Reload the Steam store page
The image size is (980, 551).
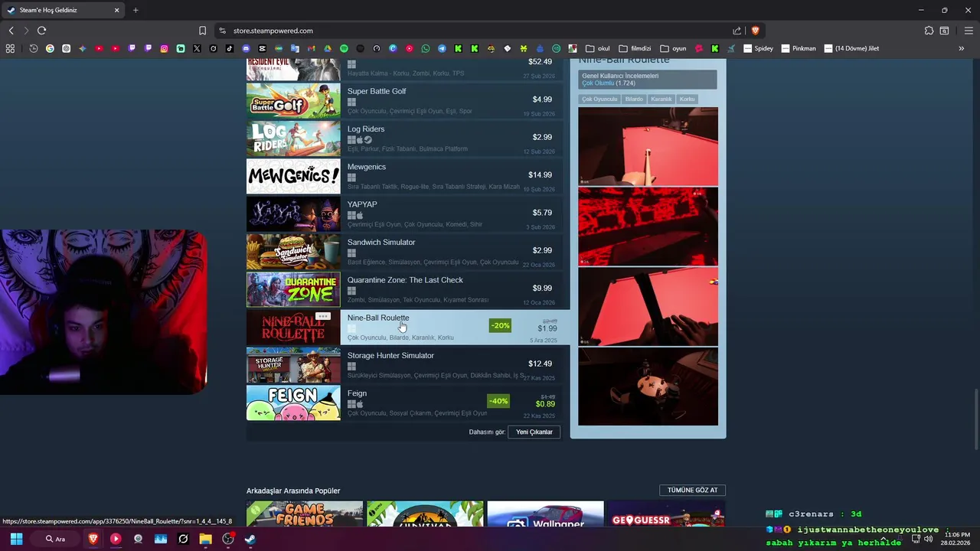[x=41, y=31]
